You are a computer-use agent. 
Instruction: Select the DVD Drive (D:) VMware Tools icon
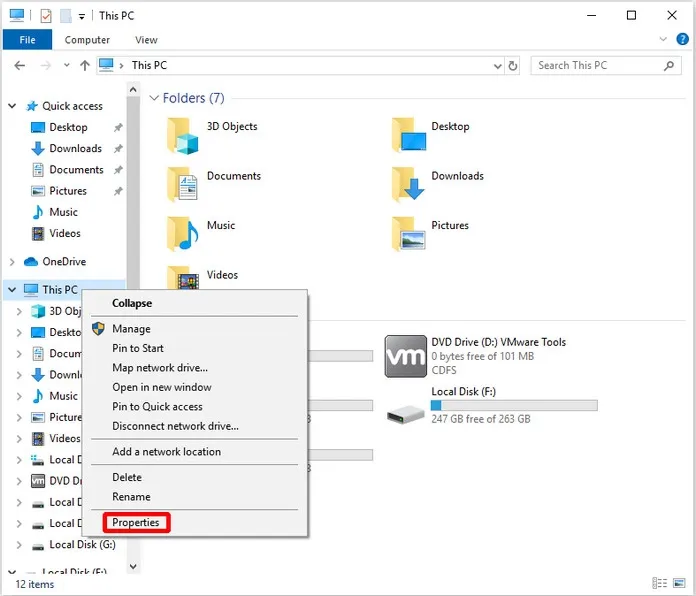pos(405,356)
